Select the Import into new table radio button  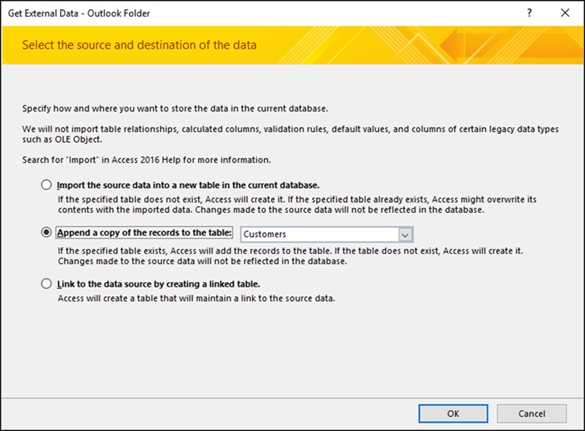coord(46,185)
